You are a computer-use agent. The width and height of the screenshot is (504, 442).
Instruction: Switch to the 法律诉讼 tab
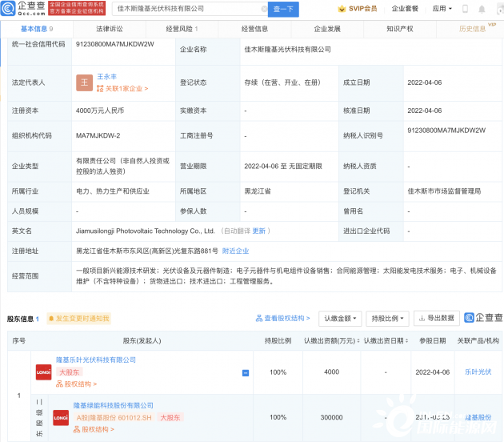[x=110, y=29]
